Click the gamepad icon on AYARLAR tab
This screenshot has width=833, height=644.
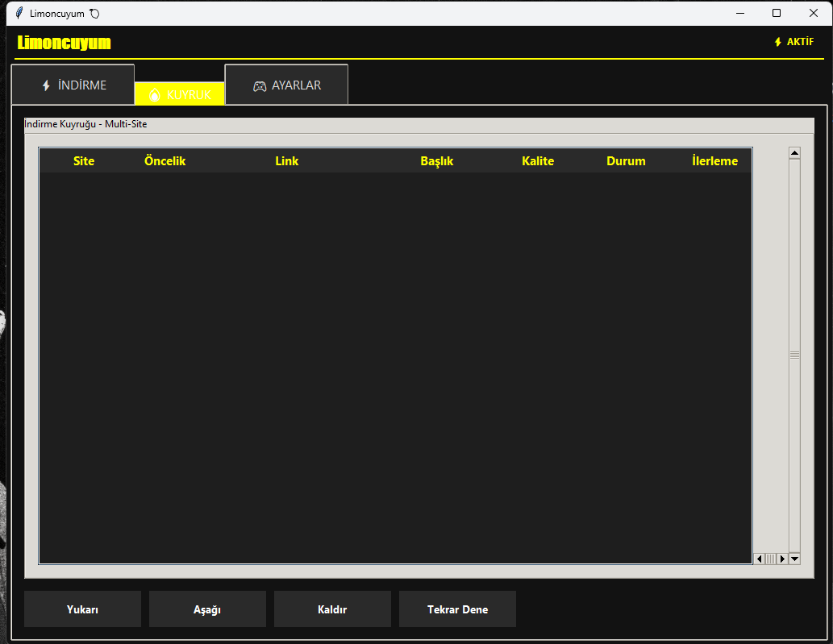tap(260, 85)
